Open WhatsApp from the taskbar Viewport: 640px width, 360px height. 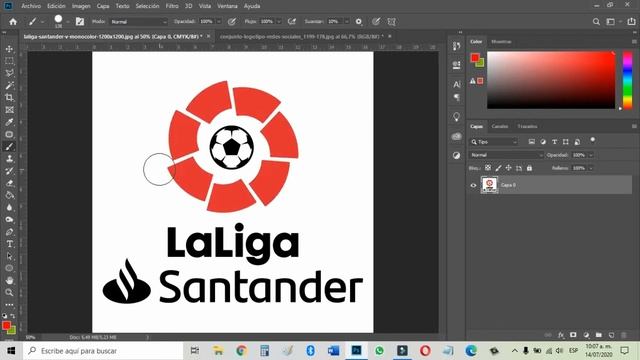point(379,351)
